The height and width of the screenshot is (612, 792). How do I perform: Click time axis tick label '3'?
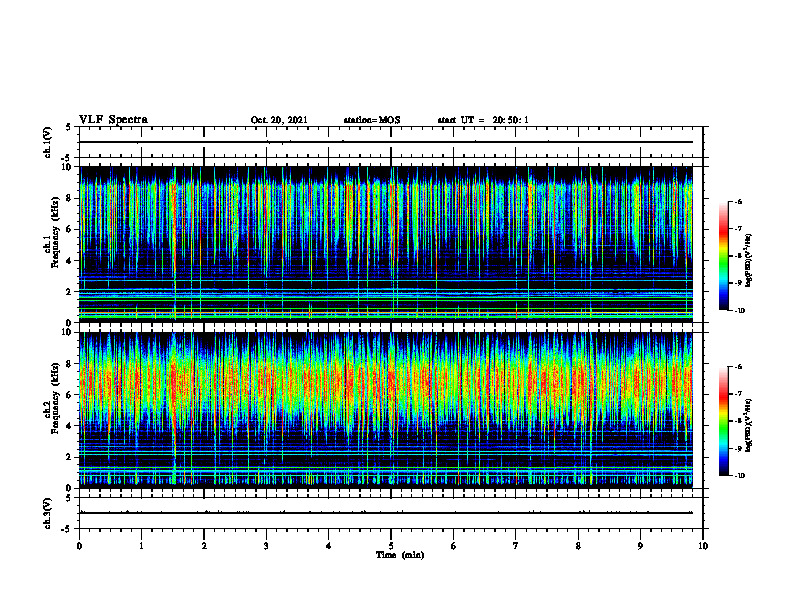[x=266, y=546]
